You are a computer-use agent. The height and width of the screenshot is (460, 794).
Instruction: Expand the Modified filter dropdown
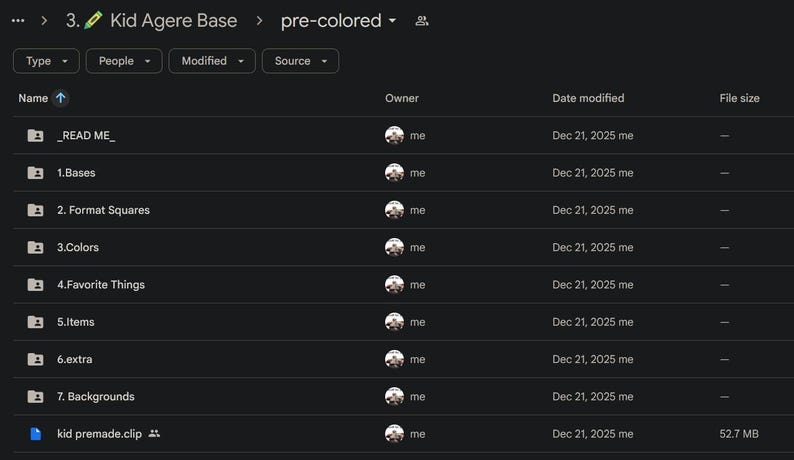(x=212, y=61)
